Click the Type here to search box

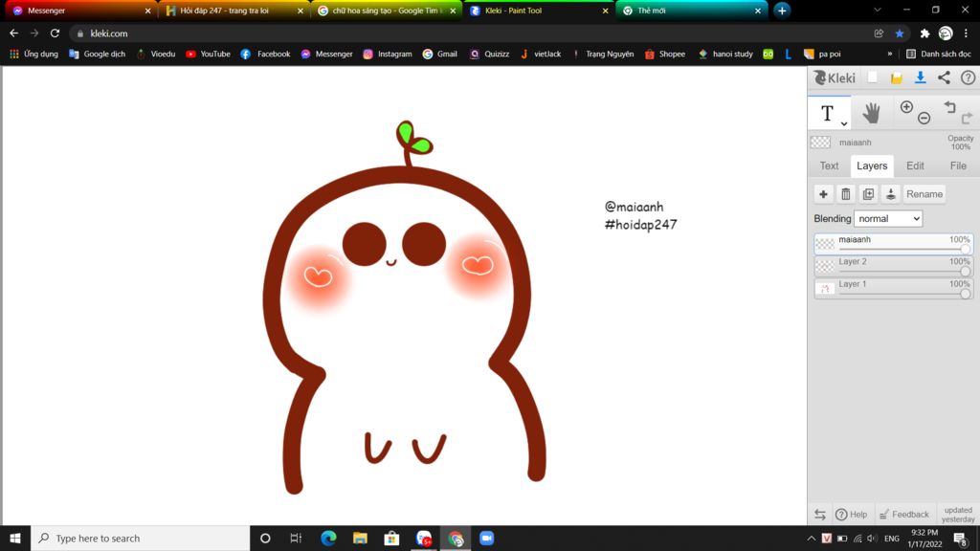tap(141, 538)
